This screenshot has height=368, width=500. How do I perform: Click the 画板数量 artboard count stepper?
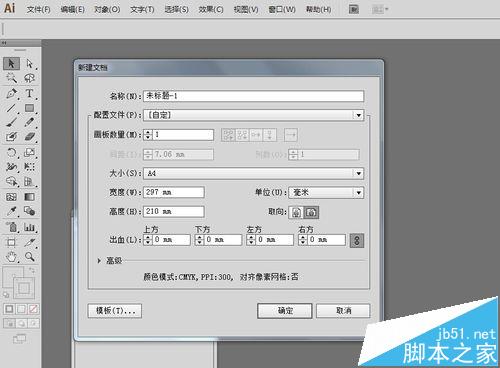tap(148, 135)
